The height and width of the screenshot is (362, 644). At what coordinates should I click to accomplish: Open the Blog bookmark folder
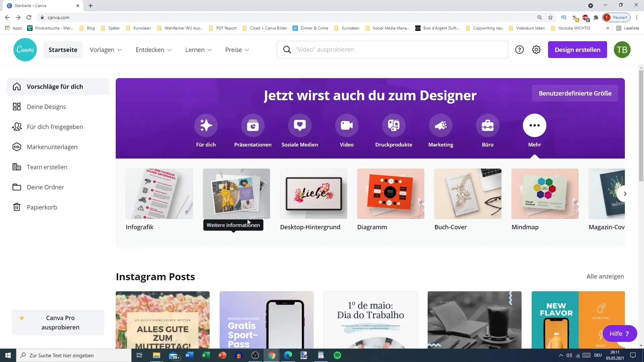point(87,28)
